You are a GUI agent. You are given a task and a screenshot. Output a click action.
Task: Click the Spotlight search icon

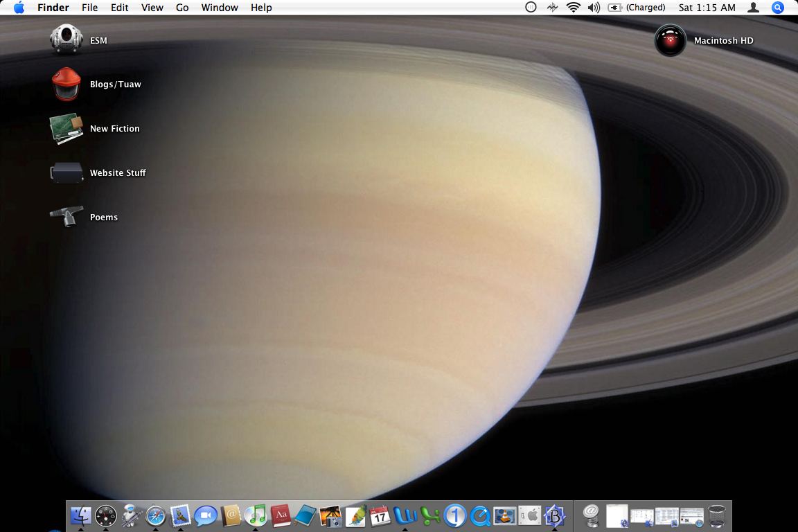point(778,8)
